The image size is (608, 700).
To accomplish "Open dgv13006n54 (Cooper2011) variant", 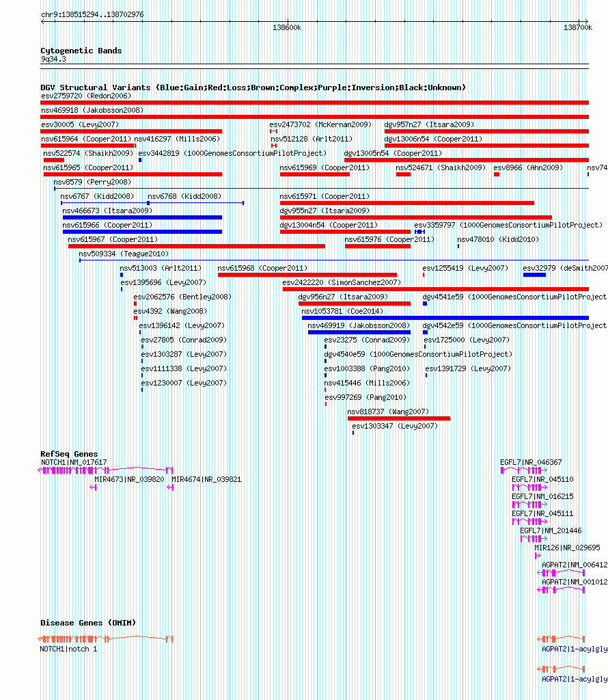I will click(433, 139).
